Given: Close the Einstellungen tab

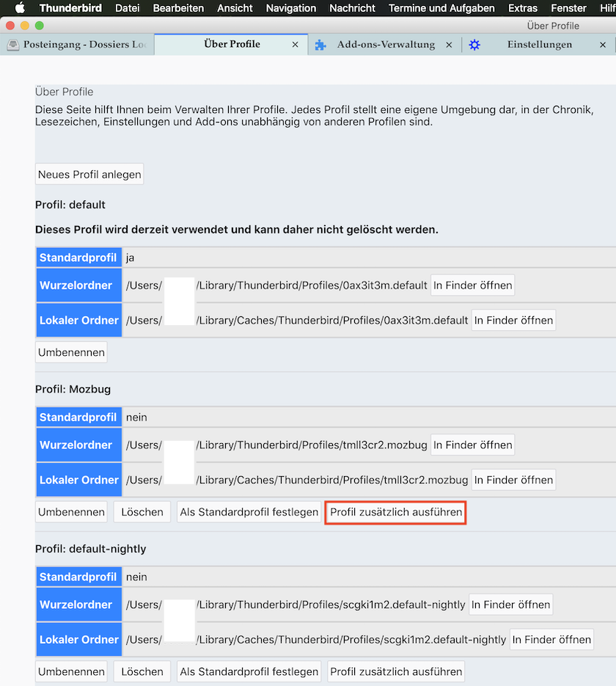Looking at the screenshot, I should coord(603,45).
